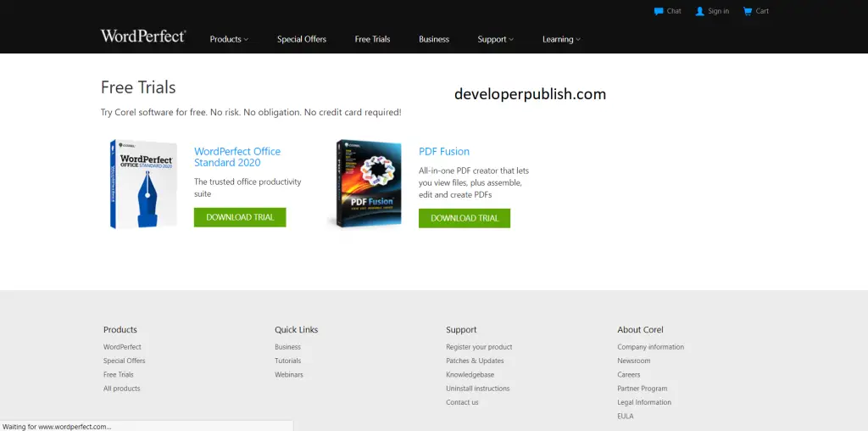This screenshot has height=431, width=868.
Task: Expand the Support navigation dropdown
Action: tap(495, 39)
